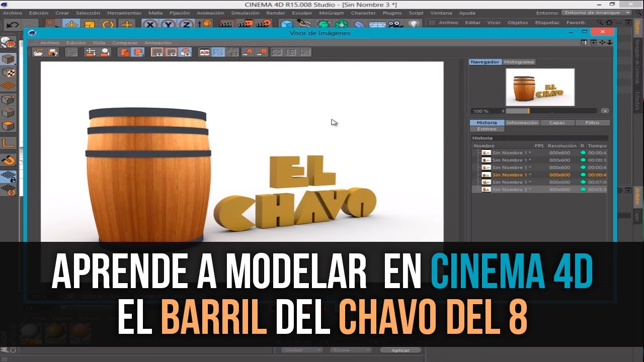Click Open folder icon in Visor de Imágenes
The width and height of the screenshot is (644, 362).
click(38, 52)
